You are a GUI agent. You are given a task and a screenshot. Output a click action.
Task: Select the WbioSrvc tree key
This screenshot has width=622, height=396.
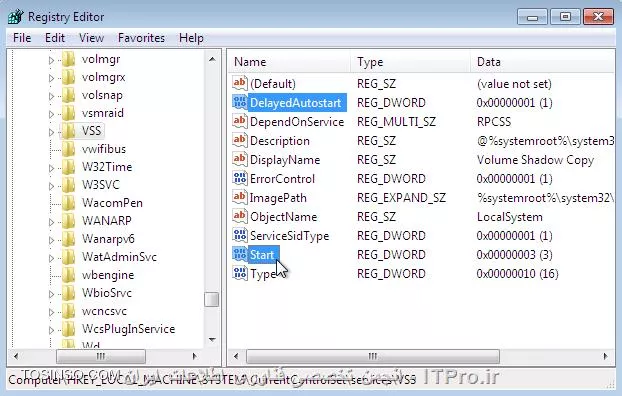[x=106, y=293]
